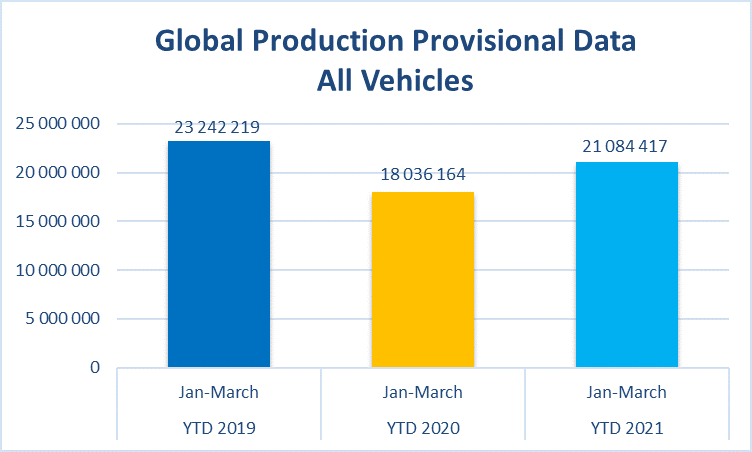This screenshot has height=452, width=752.
Task: Click the YTD 2019 category label
Action: click(219, 428)
